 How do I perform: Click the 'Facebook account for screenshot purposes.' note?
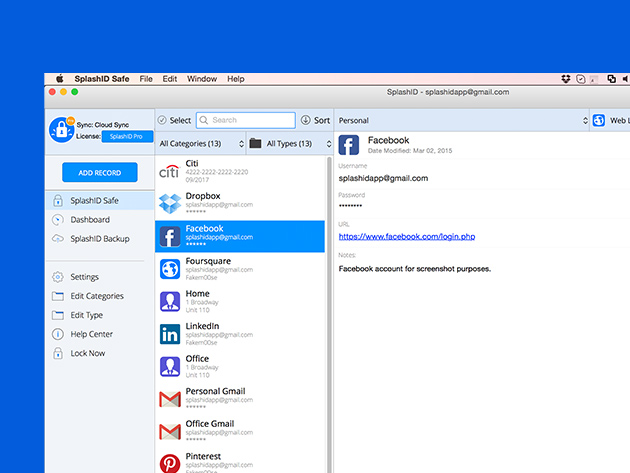pyautogui.click(x=415, y=268)
